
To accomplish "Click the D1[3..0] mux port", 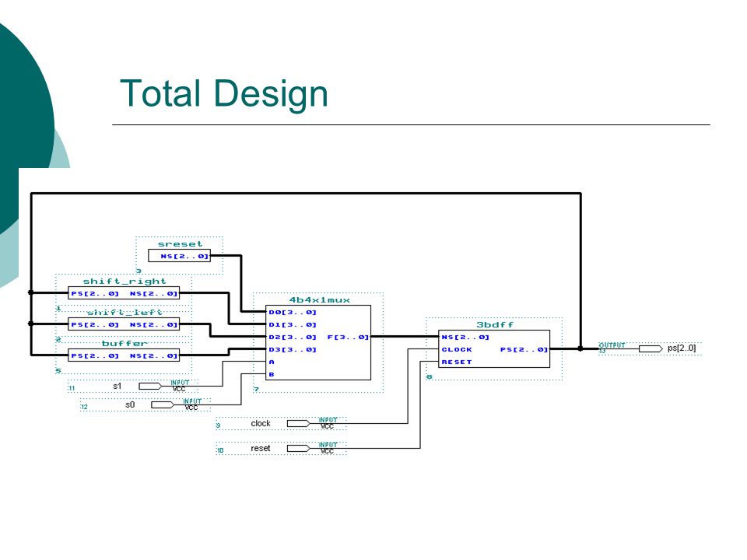I will click(x=293, y=325).
